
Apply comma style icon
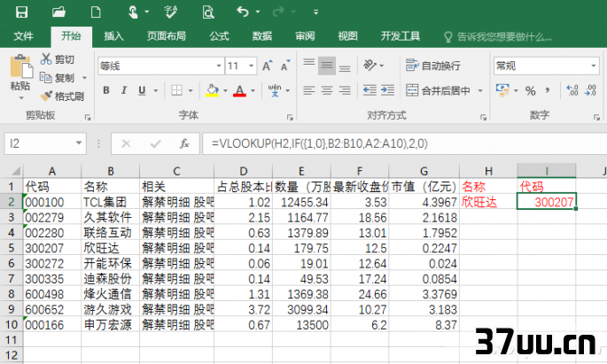[x=548, y=91]
